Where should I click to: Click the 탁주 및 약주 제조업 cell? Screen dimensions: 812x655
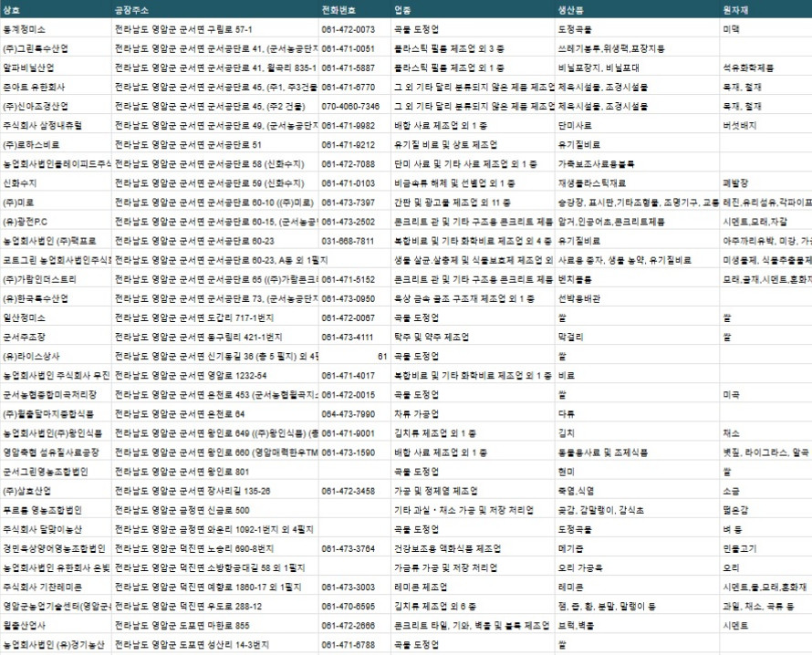coord(473,338)
